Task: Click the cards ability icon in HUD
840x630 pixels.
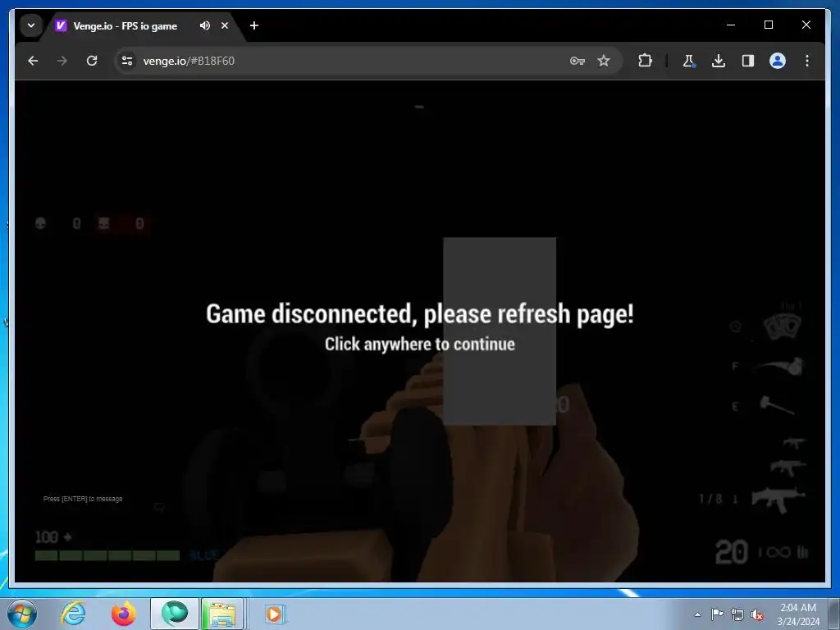Action: [782, 326]
